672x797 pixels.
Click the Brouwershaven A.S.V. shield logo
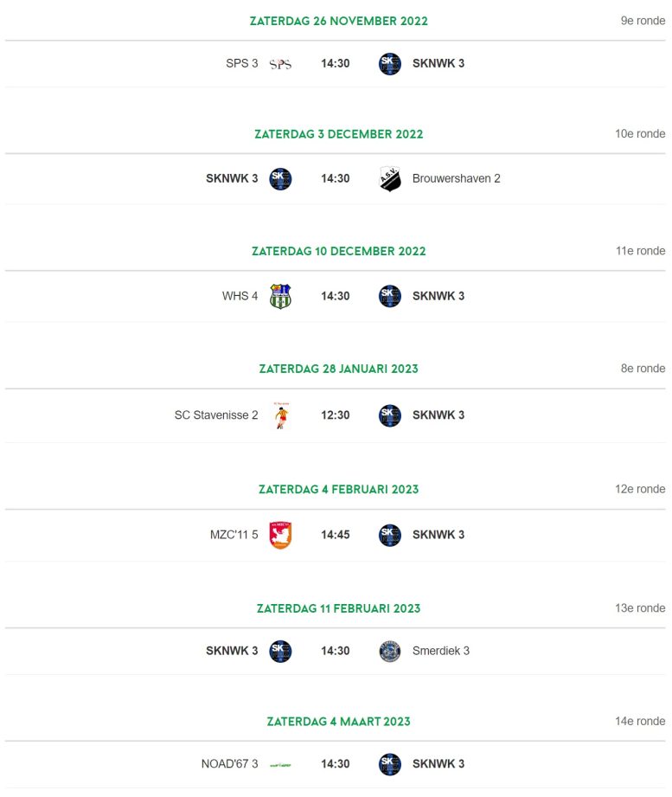(x=390, y=179)
